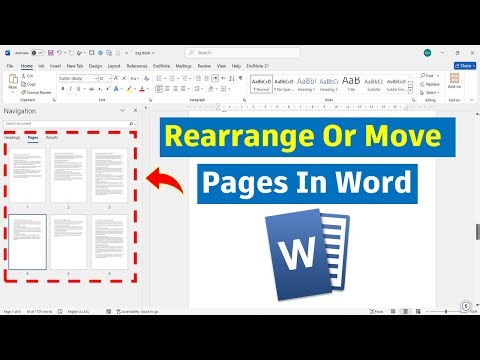Click the Justify alignment icon
The image size is (480, 360).
click(183, 89)
